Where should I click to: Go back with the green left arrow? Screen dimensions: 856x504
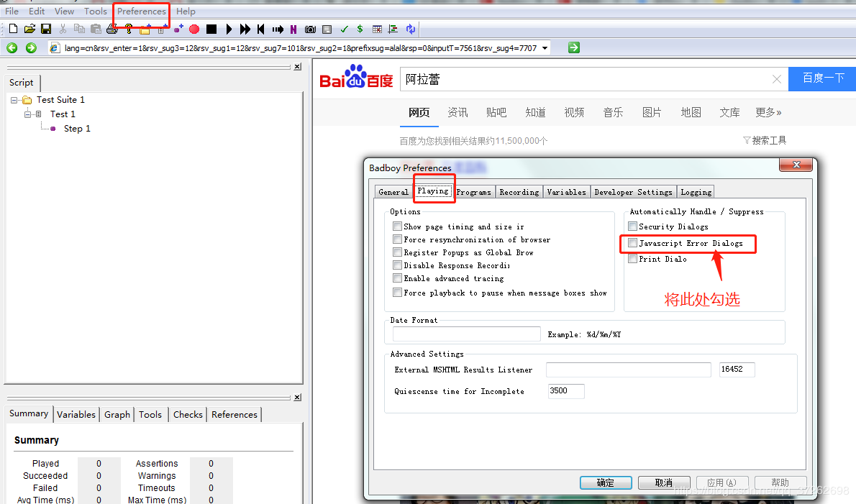click(x=12, y=48)
